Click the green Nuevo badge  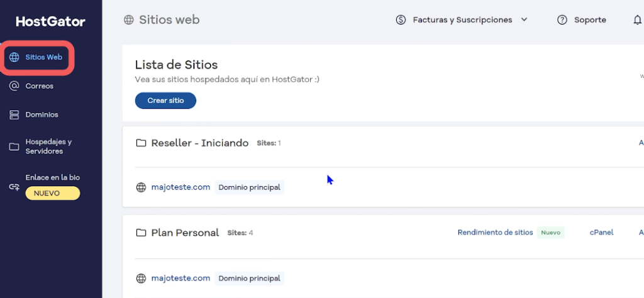coord(551,233)
